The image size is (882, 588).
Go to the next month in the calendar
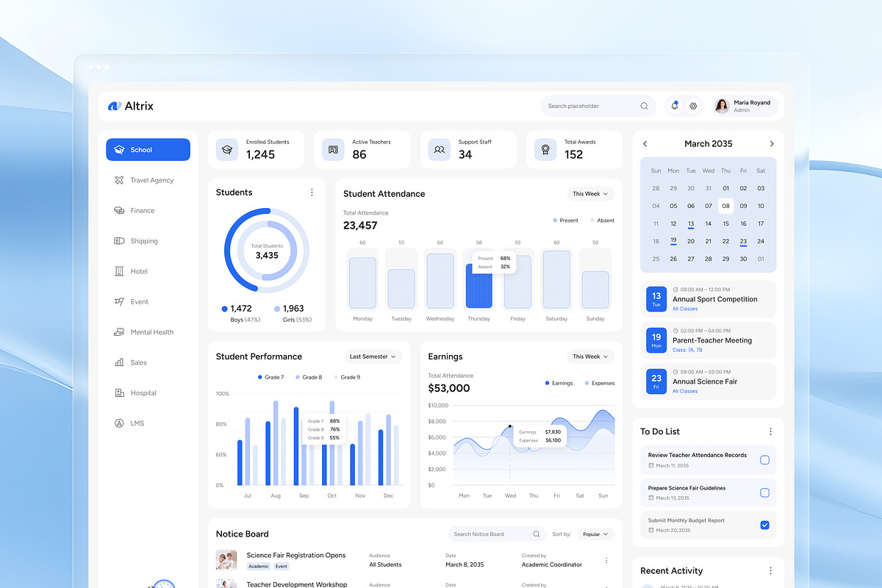click(772, 144)
